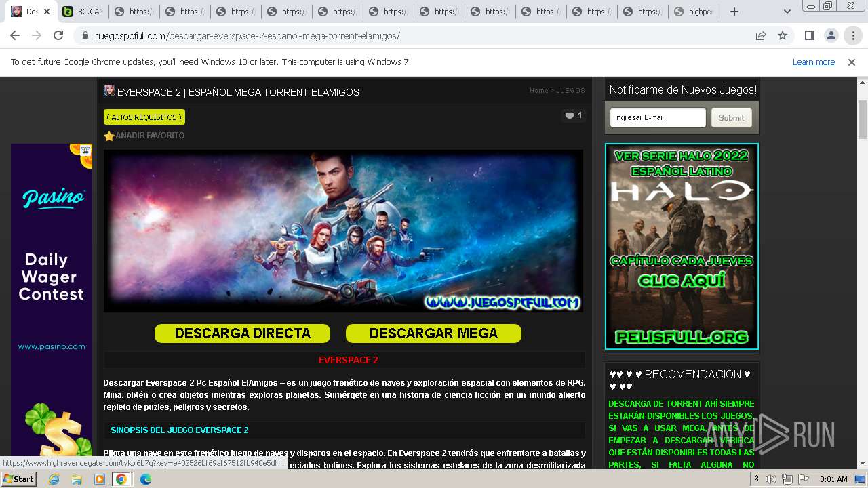Click the Chrome taskbar icon

[x=121, y=479]
